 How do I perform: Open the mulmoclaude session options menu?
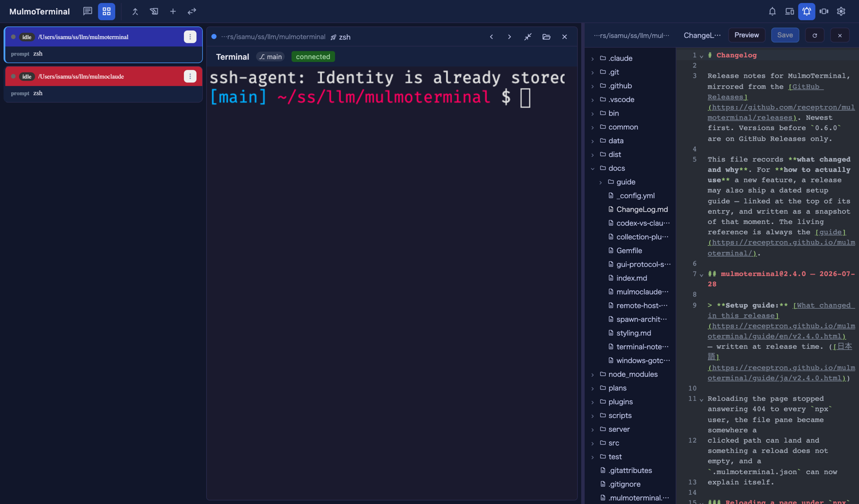tap(190, 76)
